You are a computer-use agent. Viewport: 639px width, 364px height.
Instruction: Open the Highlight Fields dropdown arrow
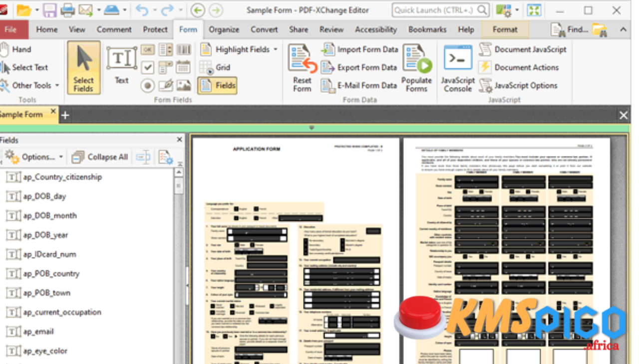275,49
